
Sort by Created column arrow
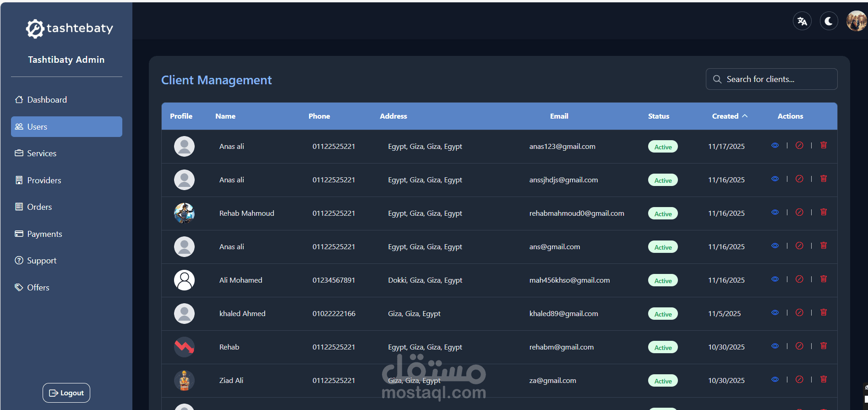point(745,116)
